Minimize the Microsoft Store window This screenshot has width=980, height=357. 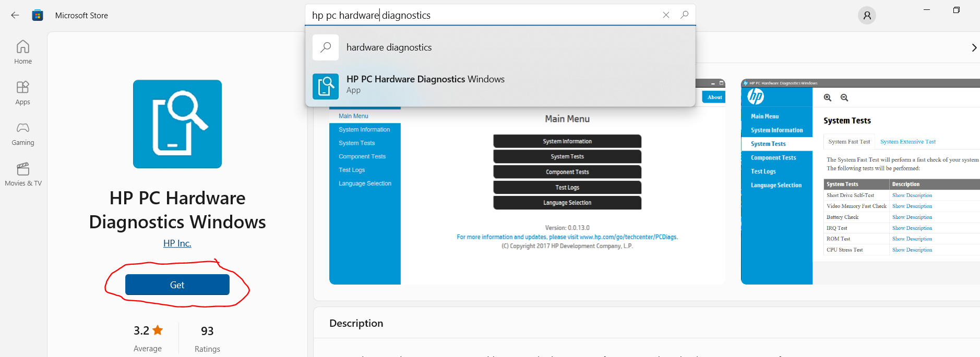(927, 10)
